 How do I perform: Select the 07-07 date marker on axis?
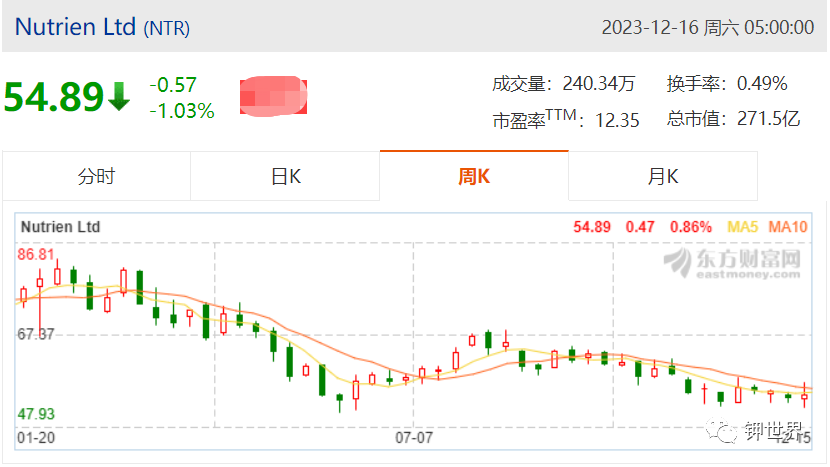[x=414, y=438]
